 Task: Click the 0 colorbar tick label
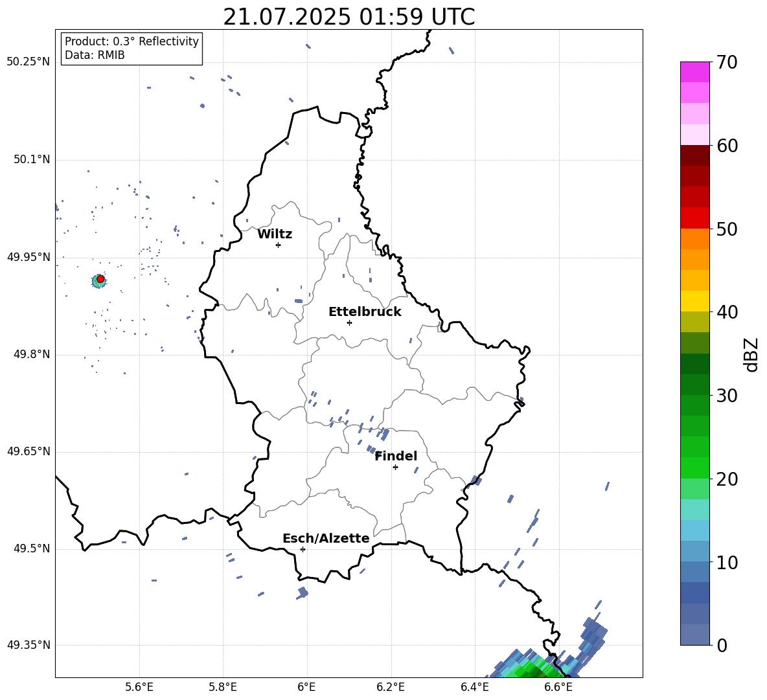(x=722, y=645)
